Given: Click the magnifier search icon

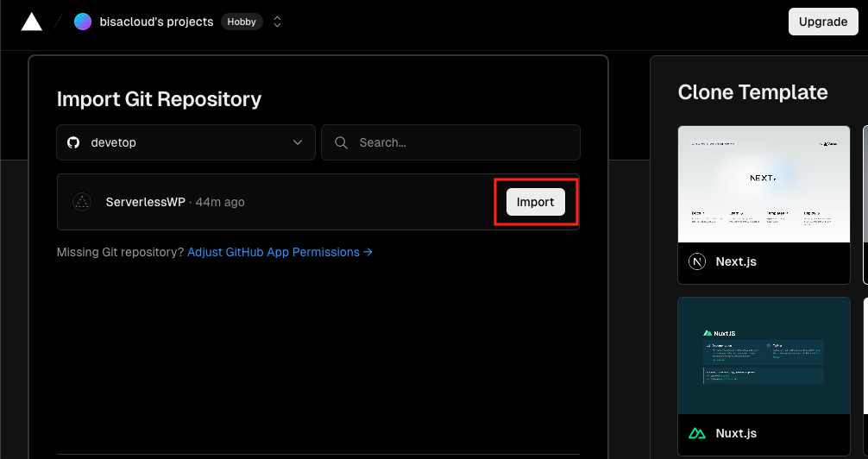Looking at the screenshot, I should pos(342,143).
